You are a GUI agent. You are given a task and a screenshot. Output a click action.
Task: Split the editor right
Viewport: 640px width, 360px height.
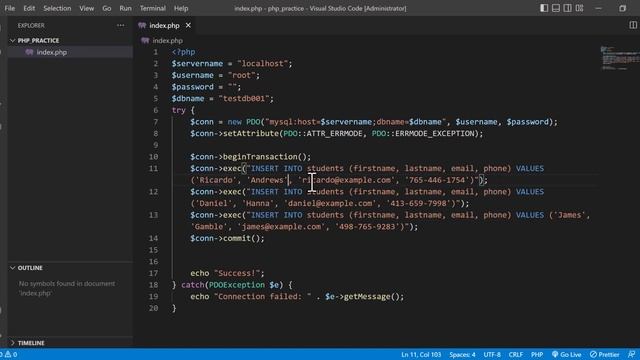(633, 25)
